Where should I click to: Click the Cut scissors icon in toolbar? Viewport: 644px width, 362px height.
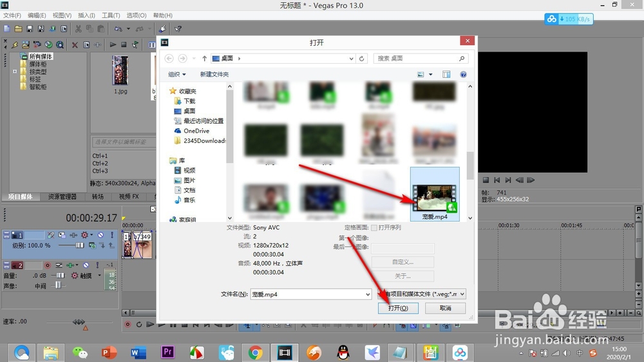click(78, 29)
